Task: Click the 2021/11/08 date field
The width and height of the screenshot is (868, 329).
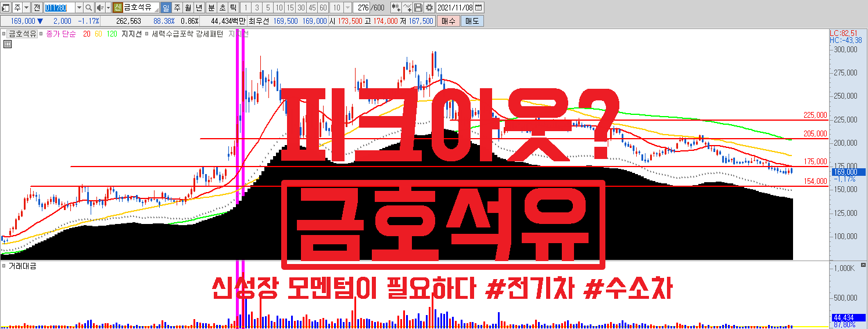Action: click(454, 8)
